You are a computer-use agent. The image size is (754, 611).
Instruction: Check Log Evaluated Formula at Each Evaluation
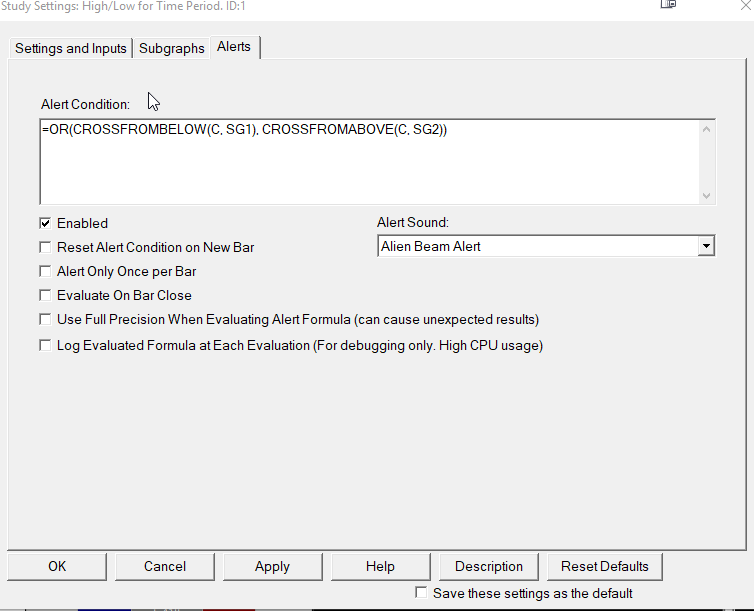45,345
